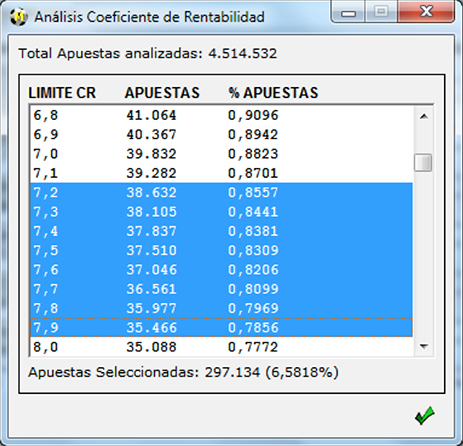Select the 7,3 row showing 38.105
Viewport: 463px width, 446px height.
[221, 212]
